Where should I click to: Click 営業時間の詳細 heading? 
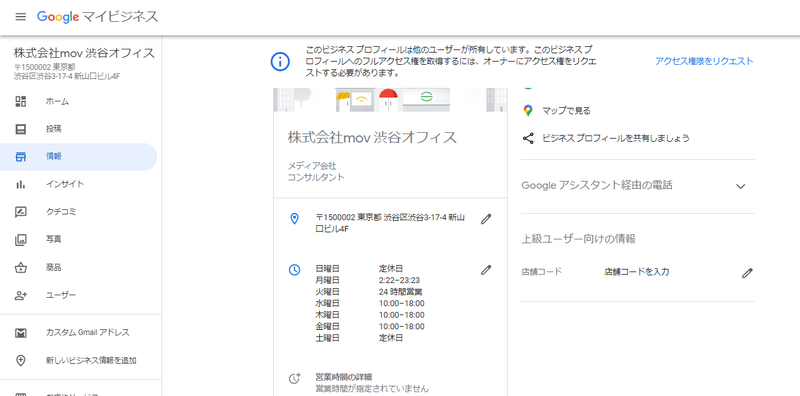(x=344, y=377)
